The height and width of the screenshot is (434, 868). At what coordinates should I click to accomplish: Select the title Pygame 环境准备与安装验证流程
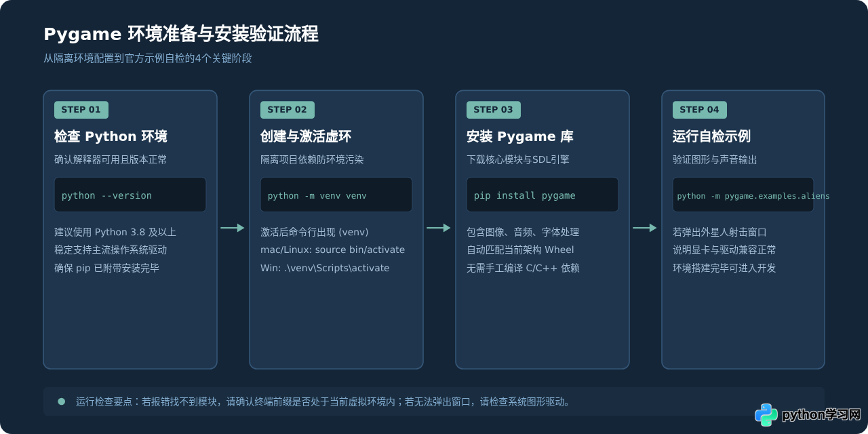[x=181, y=34]
